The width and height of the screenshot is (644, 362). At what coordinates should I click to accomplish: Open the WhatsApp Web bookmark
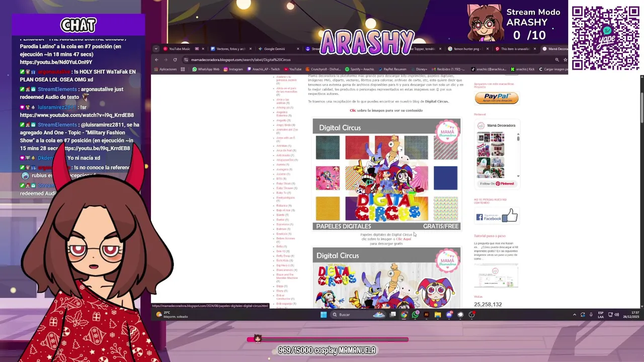[x=206, y=69]
